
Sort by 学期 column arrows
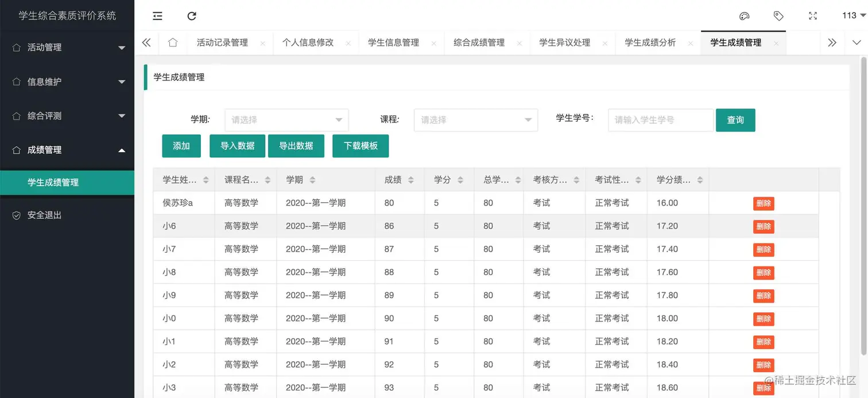312,180
